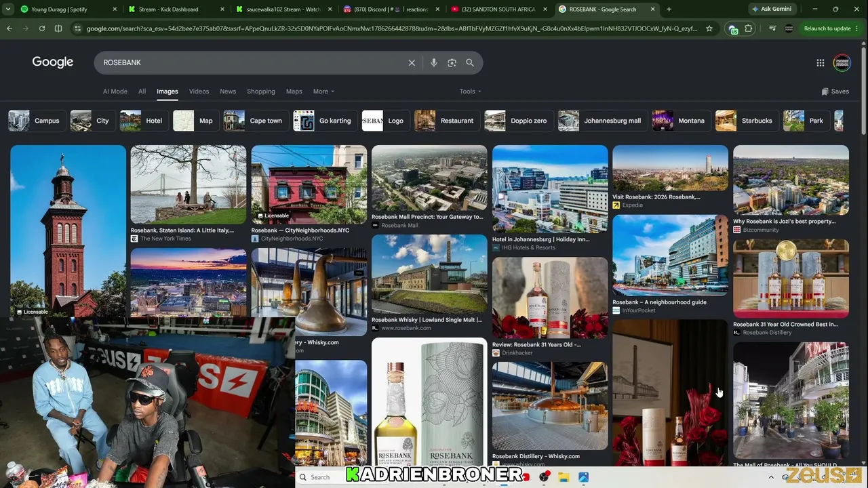
Task: Open Google Lens image search
Action: 452,62
